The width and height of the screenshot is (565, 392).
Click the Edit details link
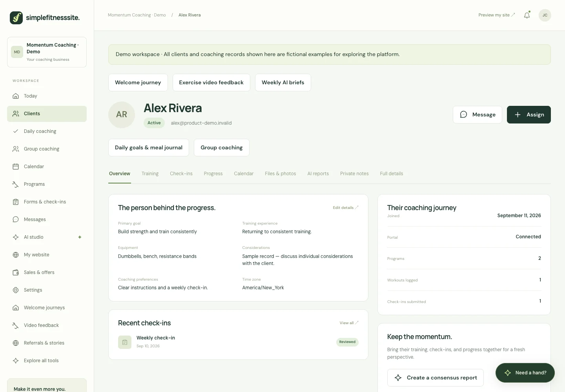pyautogui.click(x=346, y=208)
